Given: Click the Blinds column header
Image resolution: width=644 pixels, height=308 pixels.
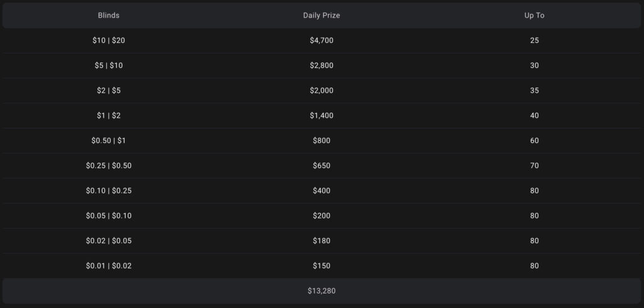Looking at the screenshot, I should point(109,15).
